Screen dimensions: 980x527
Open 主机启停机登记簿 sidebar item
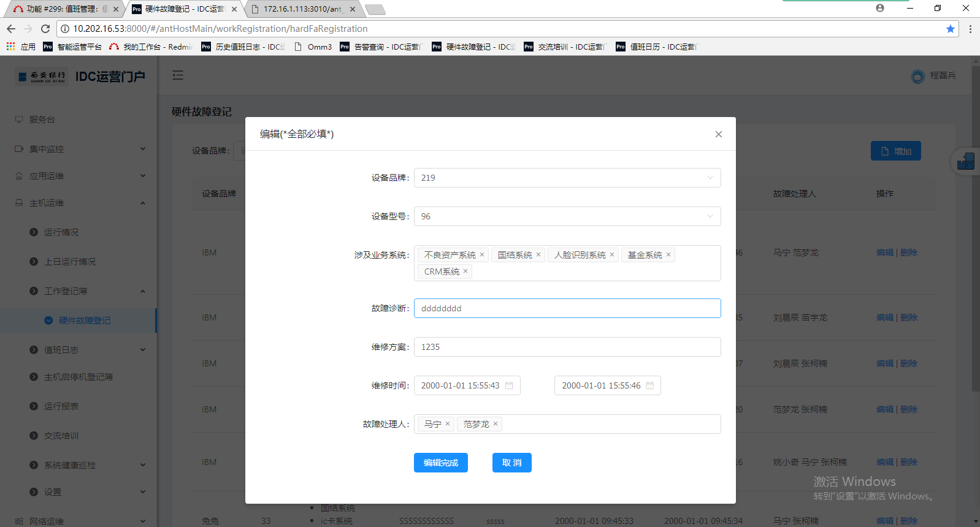tap(78, 377)
